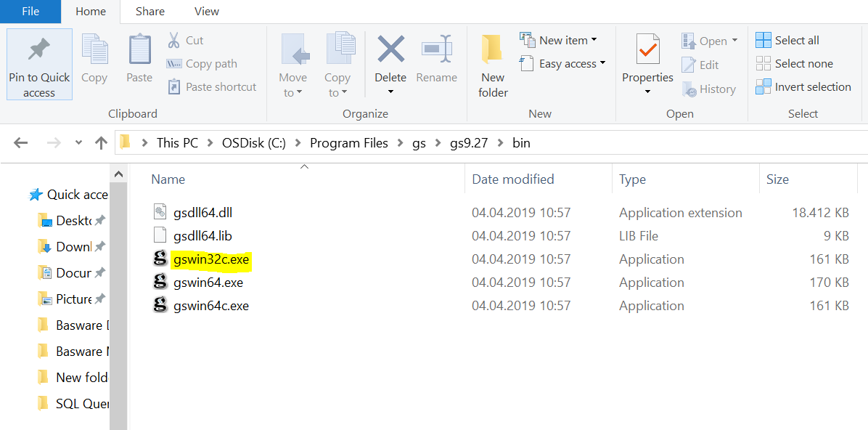Screen dimensions: 868x430
Task: Click the Back arrow navigation button
Action: click(20, 143)
